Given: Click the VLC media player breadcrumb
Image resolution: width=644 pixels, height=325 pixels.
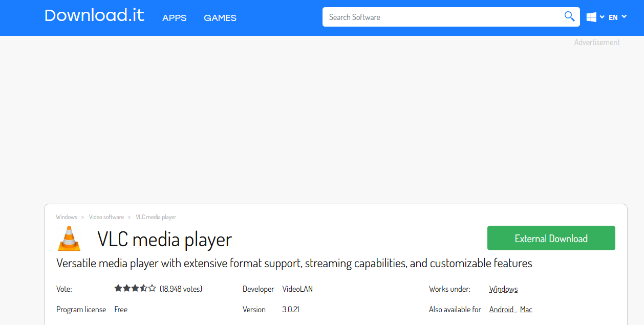Looking at the screenshot, I should tap(156, 217).
